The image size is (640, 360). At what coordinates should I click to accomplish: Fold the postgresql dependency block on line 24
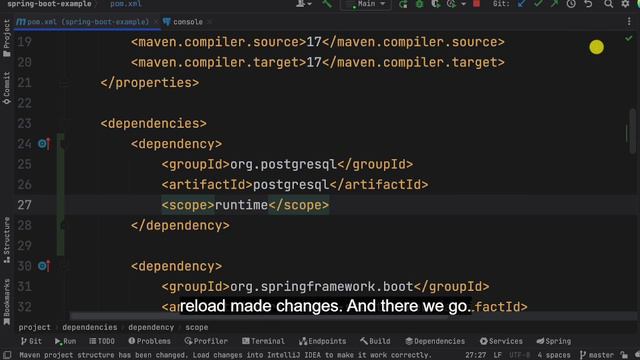pyautogui.click(x=63, y=144)
